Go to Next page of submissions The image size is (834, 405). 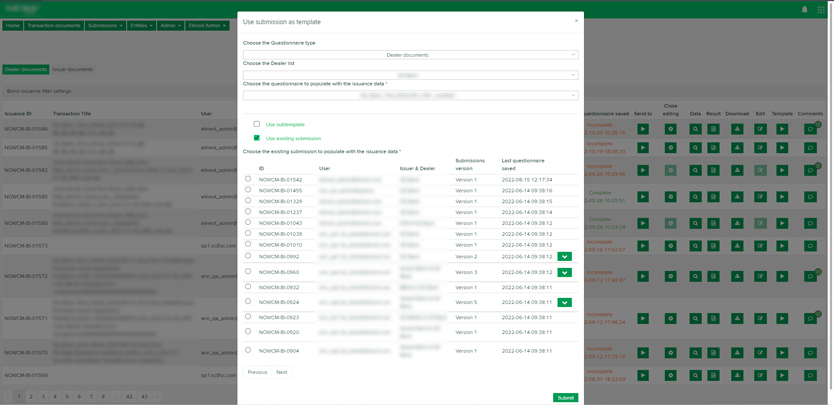coord(282,372)
